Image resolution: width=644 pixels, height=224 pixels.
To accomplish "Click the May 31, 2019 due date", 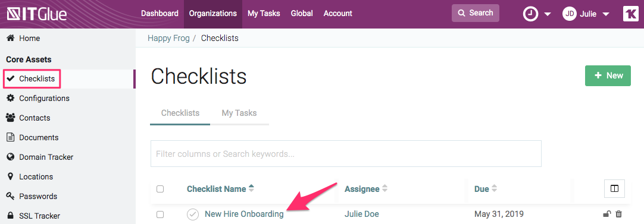I will pyautogui.click(x=499, y=214).
